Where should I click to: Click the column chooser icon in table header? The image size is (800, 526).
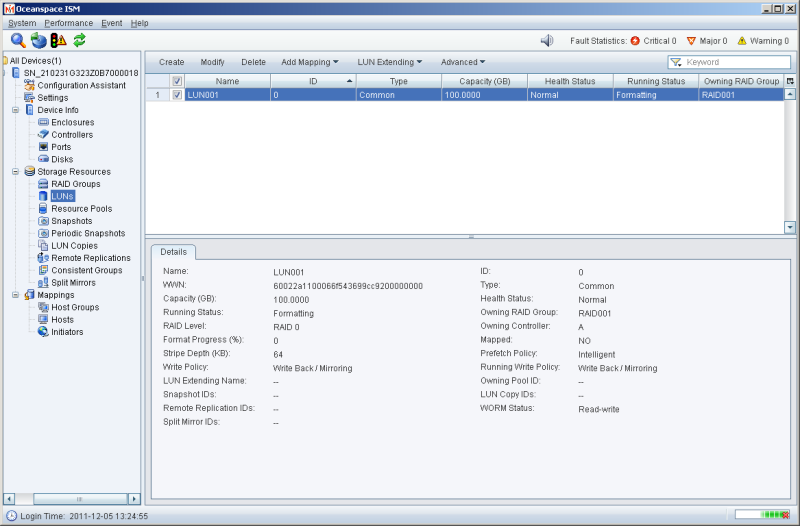coord(790,81)
